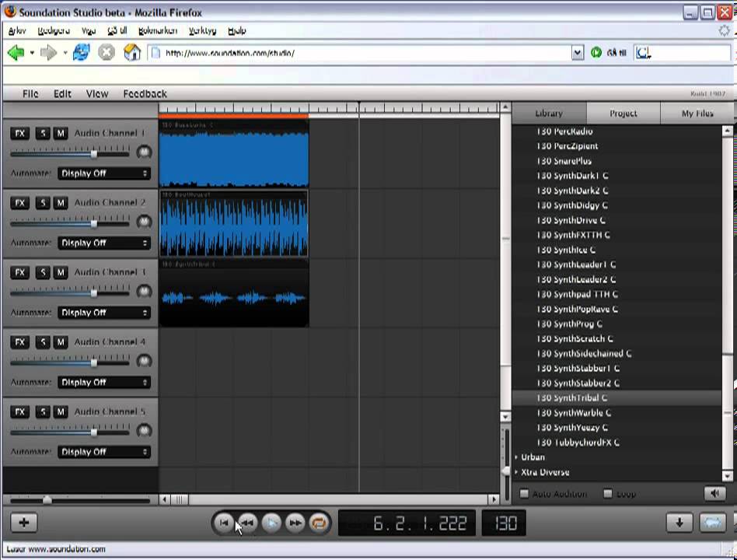Click Firefox reload page icon

click(82, 52)
